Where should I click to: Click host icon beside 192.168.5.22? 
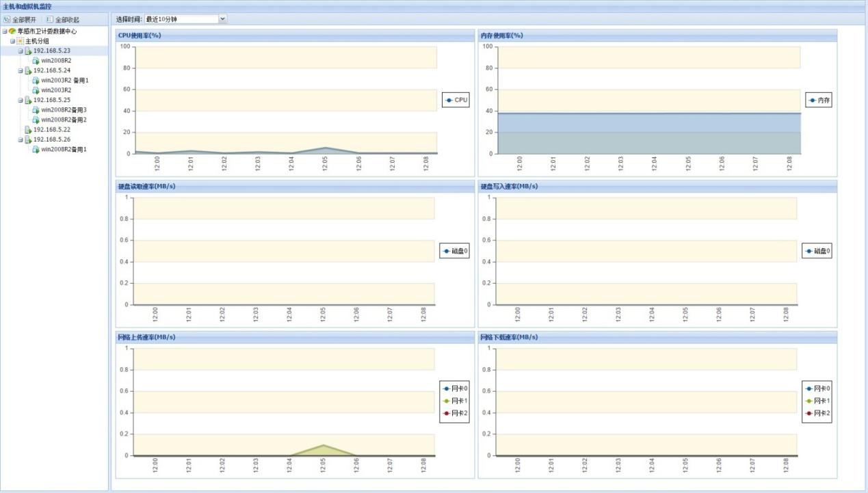[28, 129]
